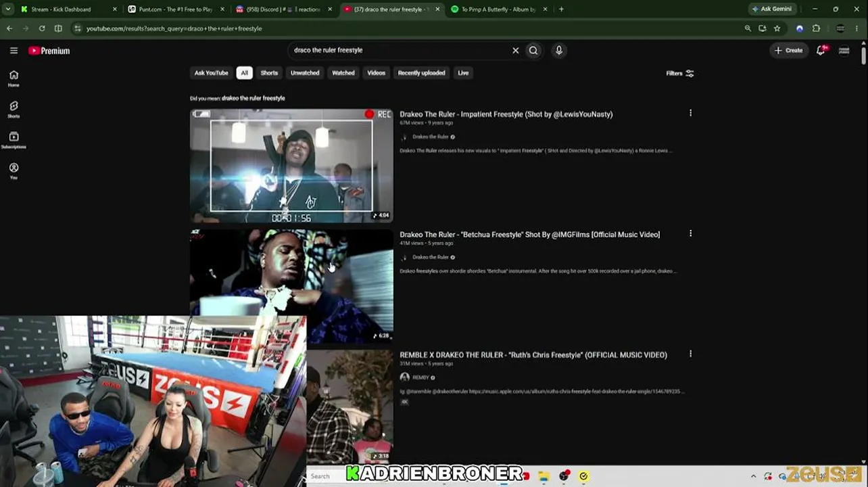
Task: Open the You section in the sidebar
Action: pos(14,170)
